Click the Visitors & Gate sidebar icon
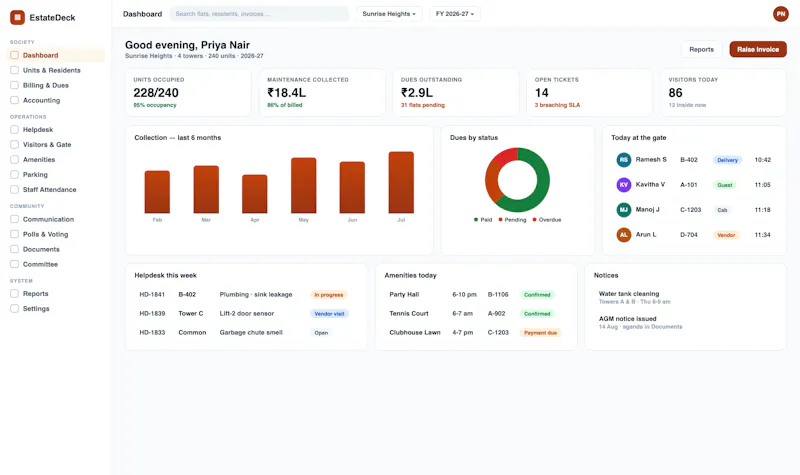Viewport: 800px width, 475px height. [x=14, y=144]
